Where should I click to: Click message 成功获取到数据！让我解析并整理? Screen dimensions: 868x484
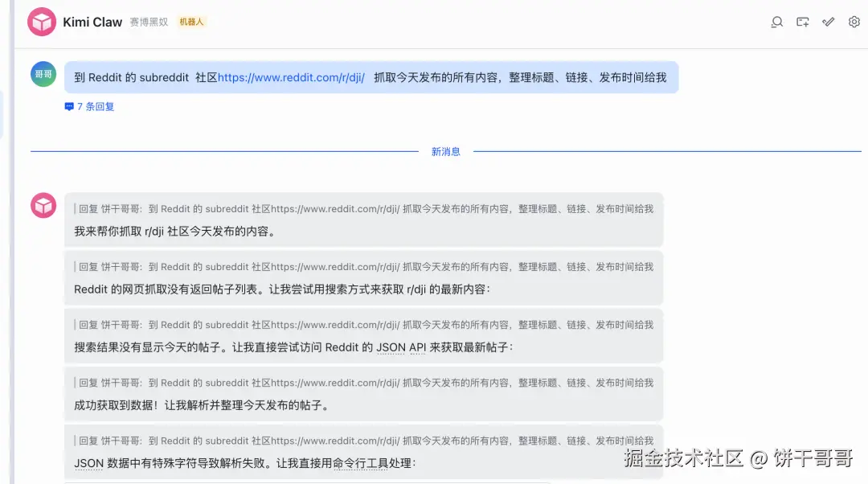[203, 405]
